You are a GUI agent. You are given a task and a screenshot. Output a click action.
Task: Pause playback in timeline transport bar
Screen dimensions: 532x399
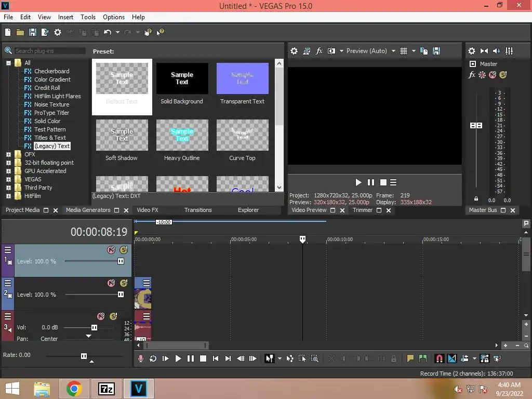click(190, 358)
